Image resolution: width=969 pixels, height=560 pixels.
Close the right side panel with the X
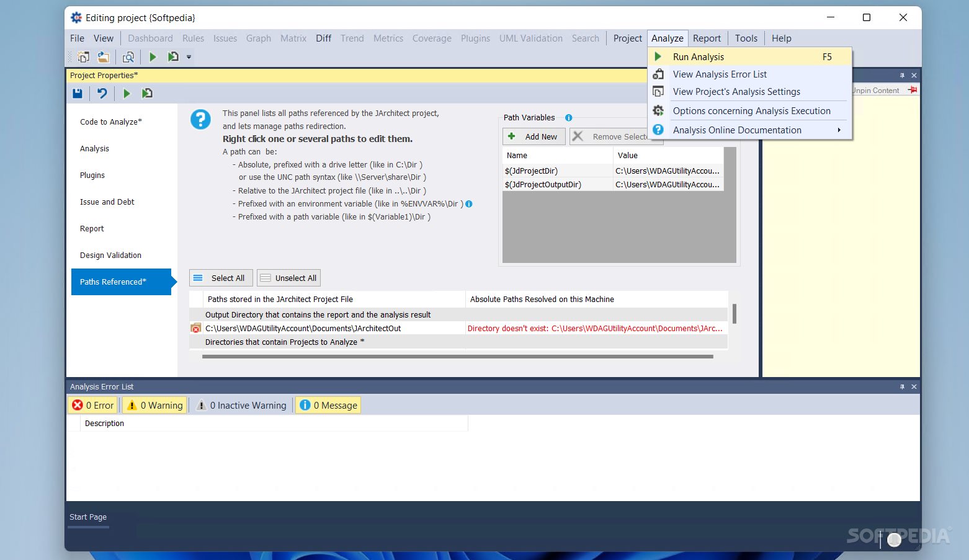914,75
